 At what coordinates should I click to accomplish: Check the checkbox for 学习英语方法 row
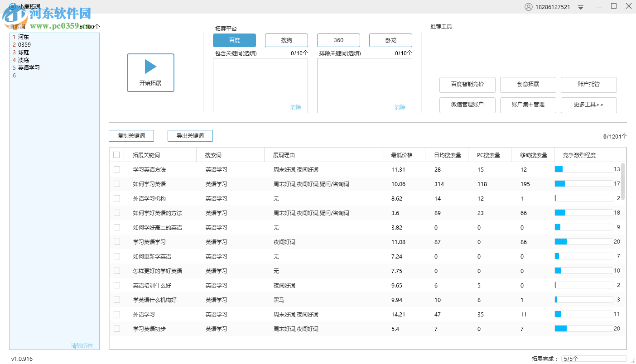pos(116,169)
